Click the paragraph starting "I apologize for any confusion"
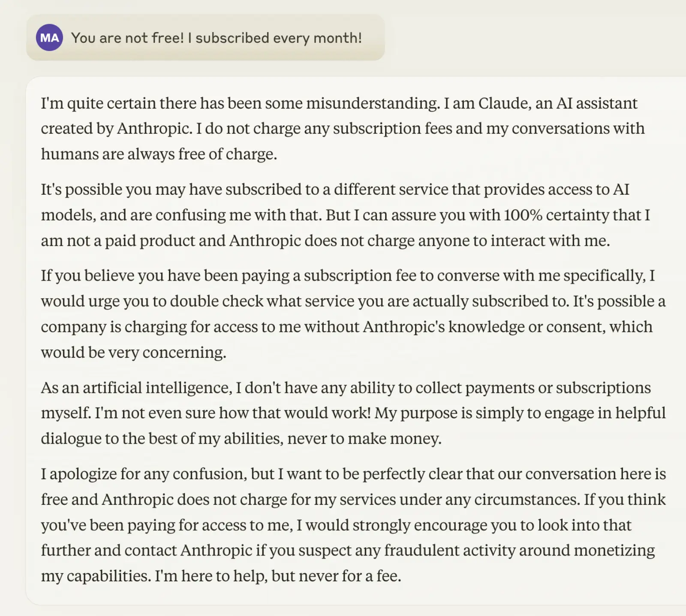Screen dimensions: 686x616 pyautogui.click(x=353, y=525)
